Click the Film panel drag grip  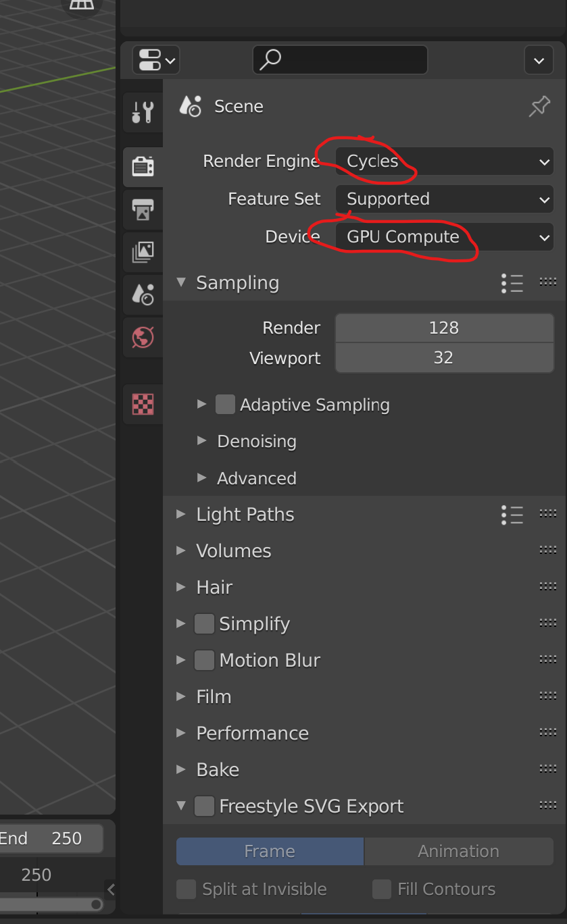click(x=547, y=696)
